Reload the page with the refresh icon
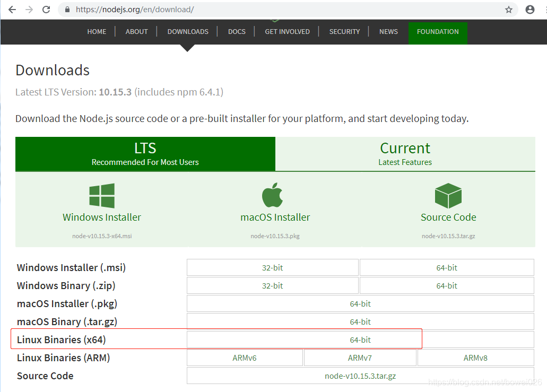The height and width of the screenshot is (392, 547). tap(46, 10)
